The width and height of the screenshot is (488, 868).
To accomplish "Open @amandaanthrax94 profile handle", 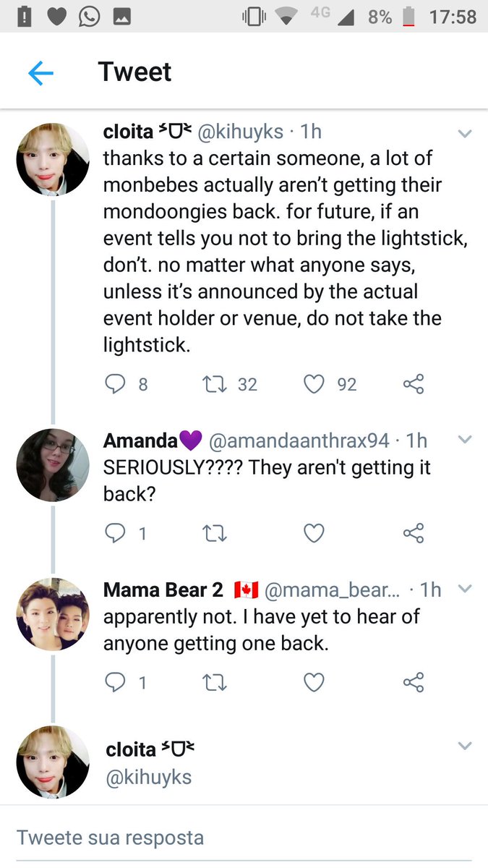I will coord(299,440).
